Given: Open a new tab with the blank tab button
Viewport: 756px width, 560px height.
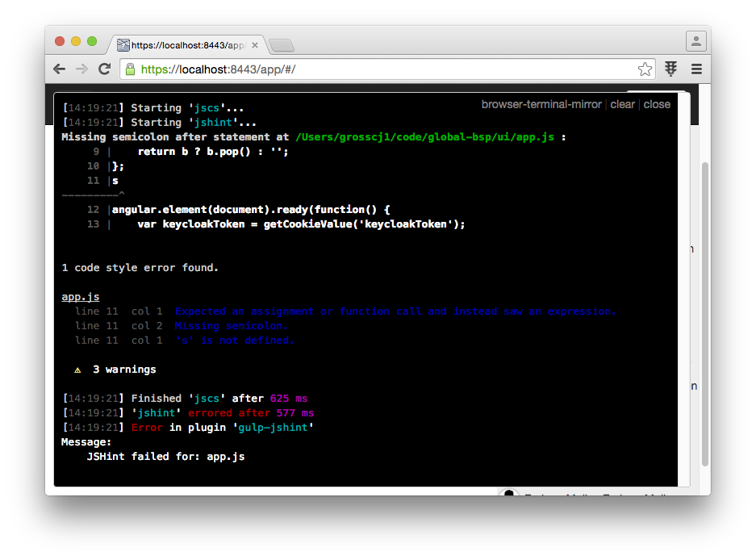Looking at the screenshot, I should 282,45.
